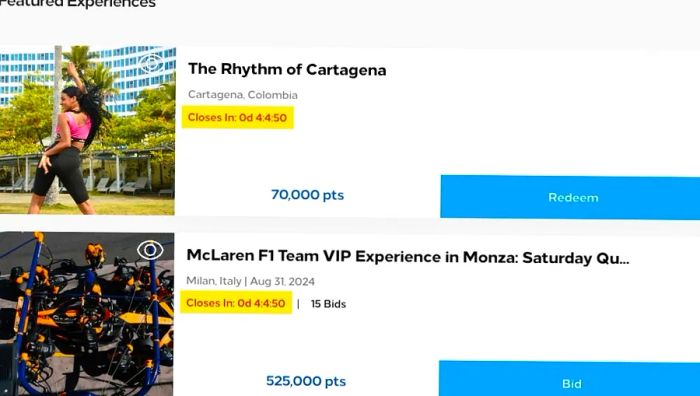Select the McLaren pit crew thumbnail image
Screen dimensions: 700x396
(x=87, y=314)
